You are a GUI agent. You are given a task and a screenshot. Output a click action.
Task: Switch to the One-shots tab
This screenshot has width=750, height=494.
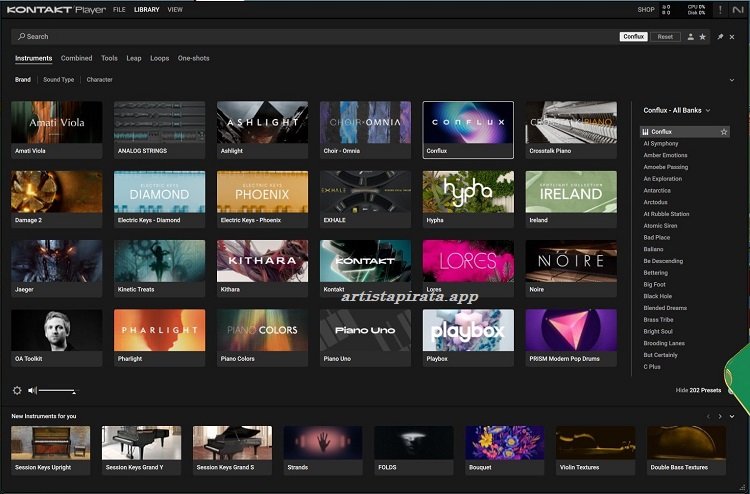194,58
